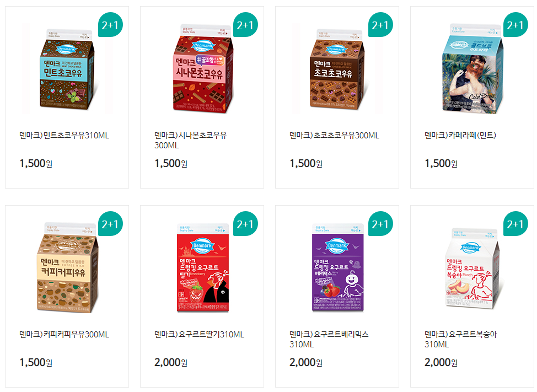Image resolution: width=537 pixels, height=392 pixels.
Task: View the Cold Brew mint latte carton image
Action: (x=472, y=68)
